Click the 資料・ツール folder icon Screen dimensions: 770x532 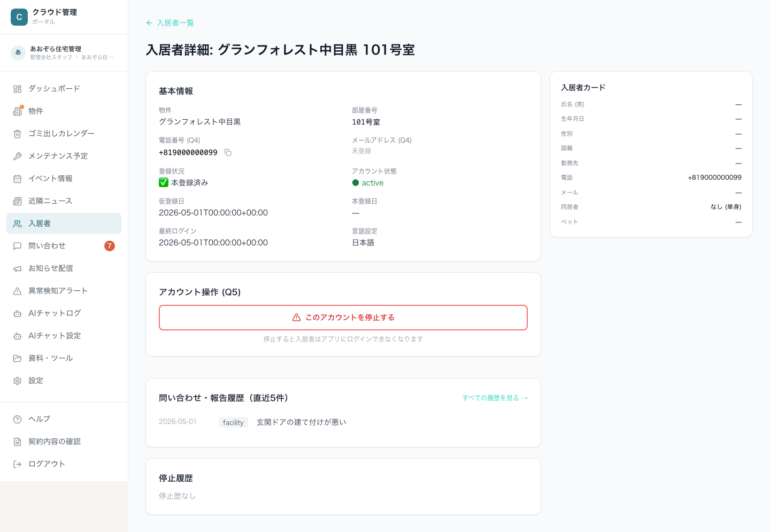click(18, 358)
